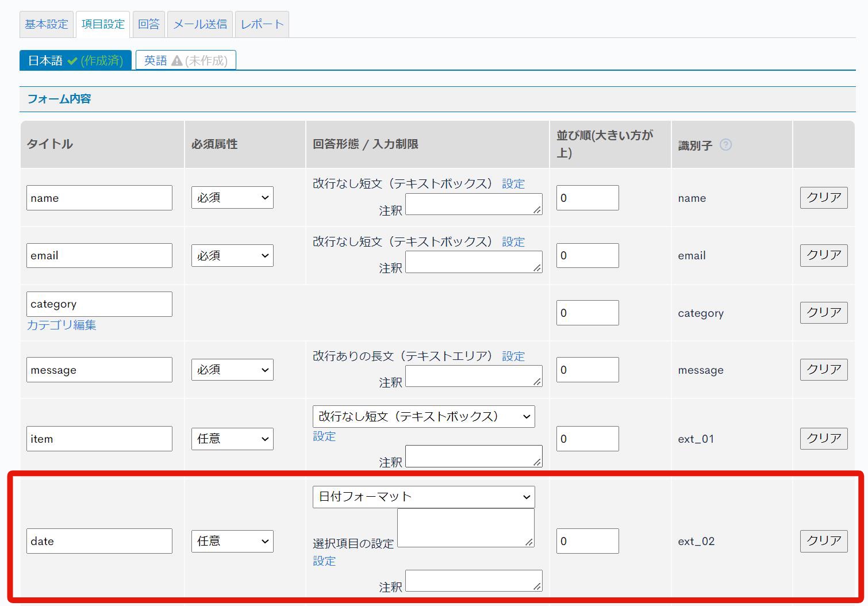
Task: Select the 日本語 (作成済) language tab
Action: tap(75, 60)
